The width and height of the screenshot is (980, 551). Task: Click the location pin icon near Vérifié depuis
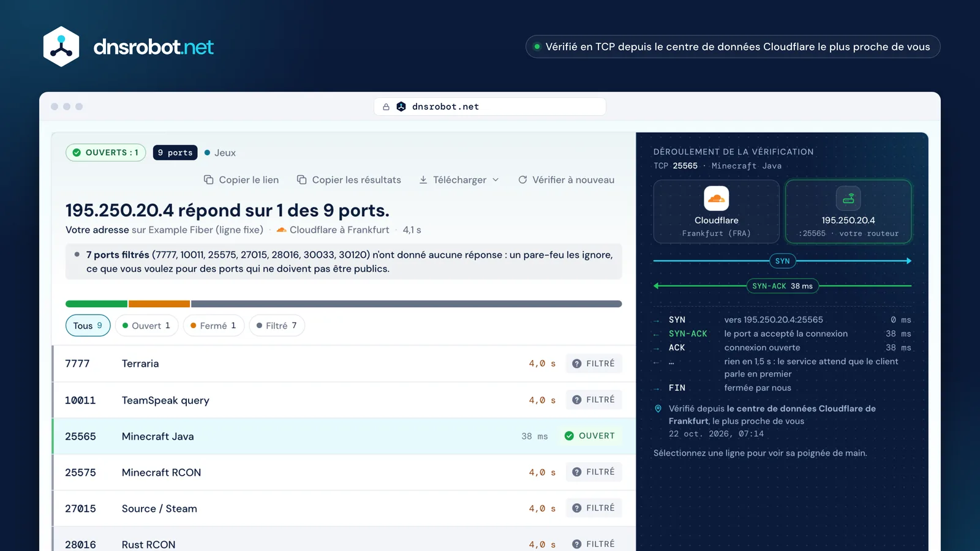658,408
